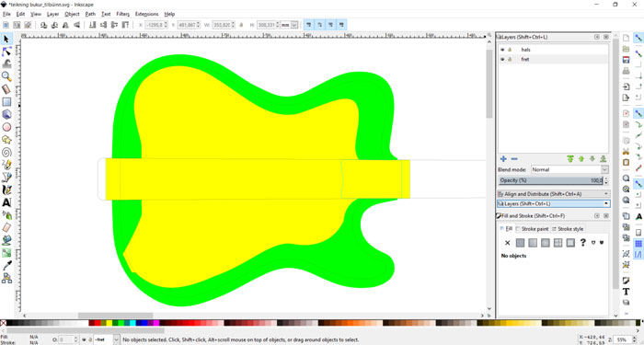Toggle width-height ratio lock
The width and height of the screenshot is (644, 345).
pyautogui.click(x=241, y=25)
